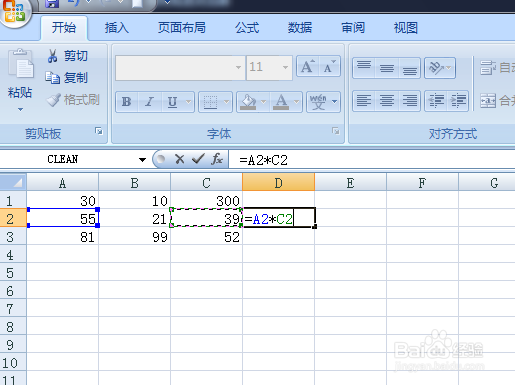This screenshot has width=515, height=385.
Task: Center text horizontally icon
Action: 387,100
